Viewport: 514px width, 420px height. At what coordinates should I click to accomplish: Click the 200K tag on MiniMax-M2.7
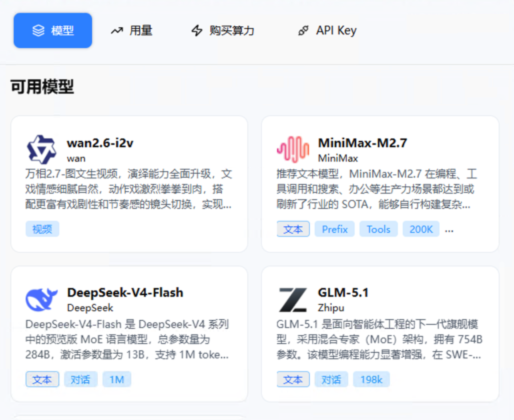421,229
